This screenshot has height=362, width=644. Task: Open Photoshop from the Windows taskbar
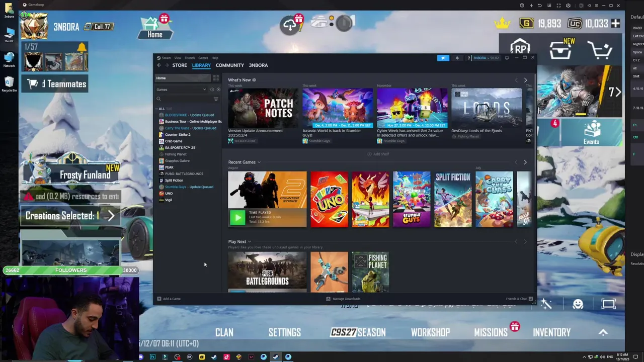pyautogui.click(x=152, y=357)
